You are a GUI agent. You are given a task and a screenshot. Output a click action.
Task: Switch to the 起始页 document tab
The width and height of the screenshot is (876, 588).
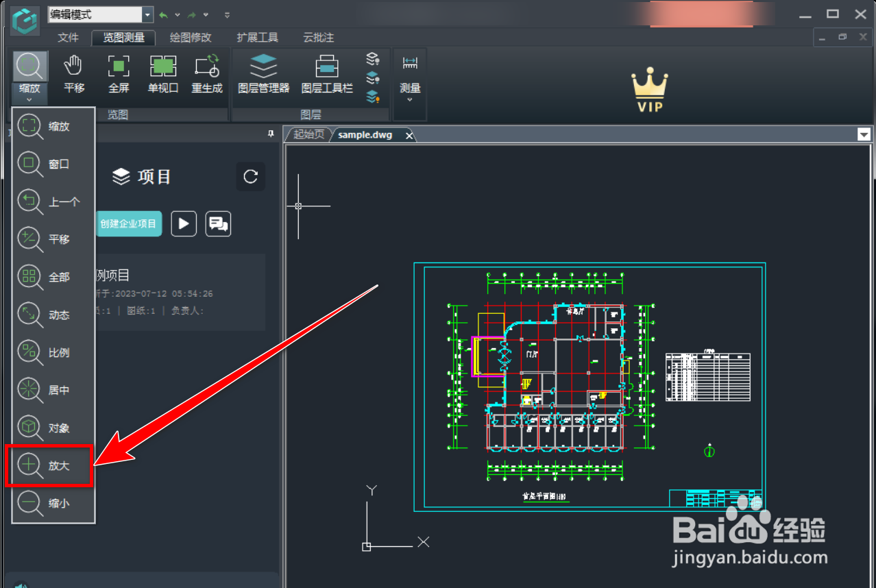pyautogui.click(x=308, y=134)
